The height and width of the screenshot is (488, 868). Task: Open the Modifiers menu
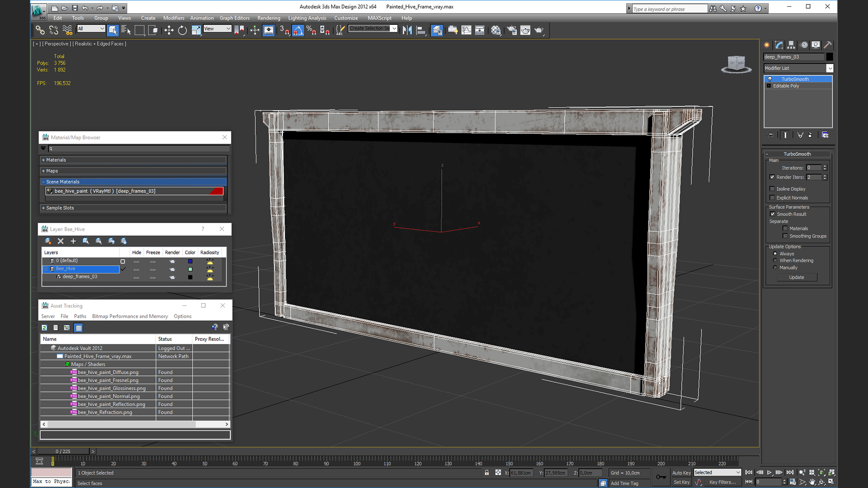click(174, 18)
